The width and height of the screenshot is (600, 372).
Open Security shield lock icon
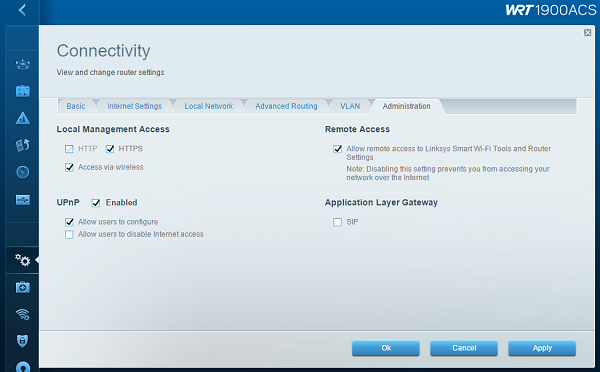tap(23, 341)
